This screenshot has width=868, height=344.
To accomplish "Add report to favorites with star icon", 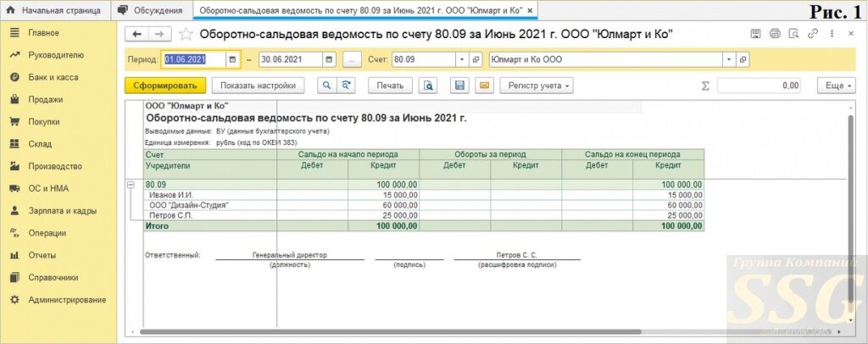I will pos(186,34).
